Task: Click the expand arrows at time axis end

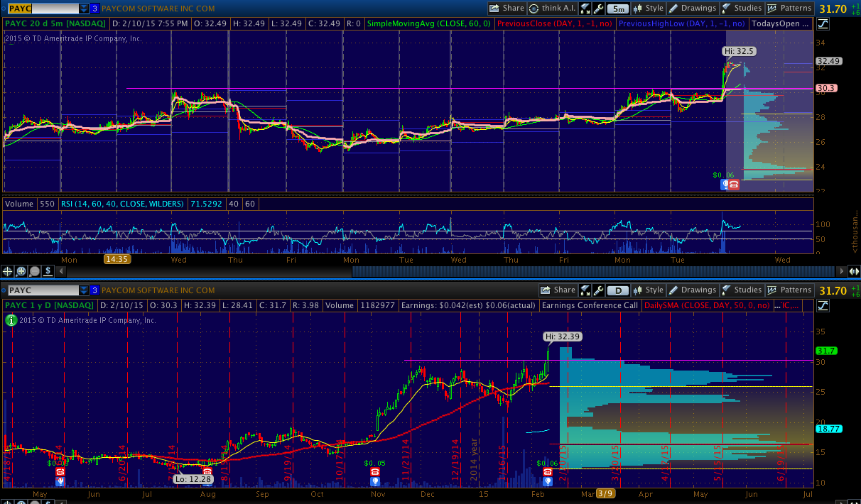Action: 853,271
